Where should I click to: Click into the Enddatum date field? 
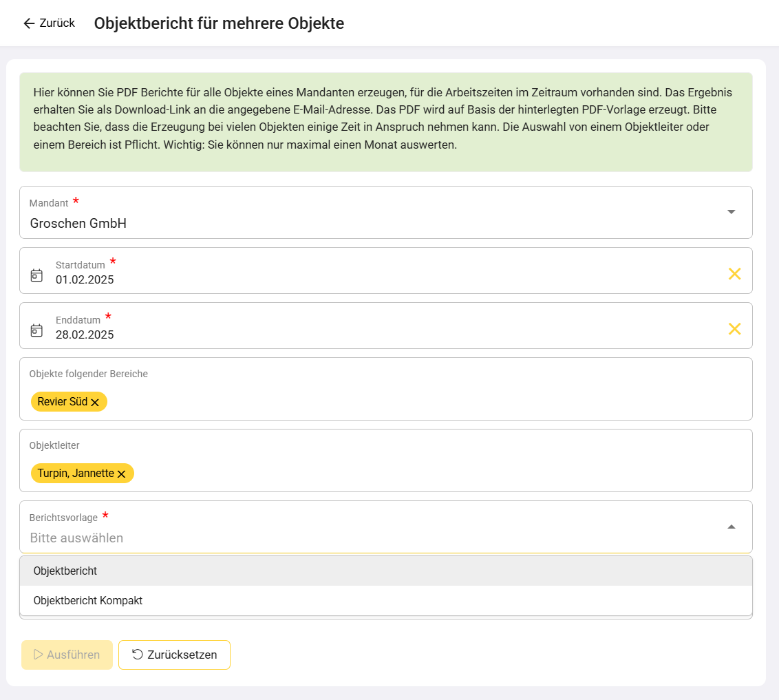(344, 335)
